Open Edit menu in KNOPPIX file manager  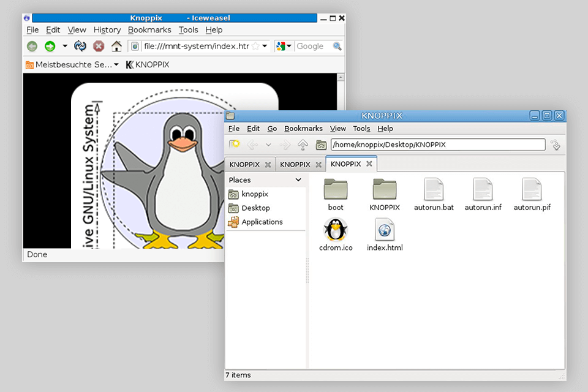253,128
